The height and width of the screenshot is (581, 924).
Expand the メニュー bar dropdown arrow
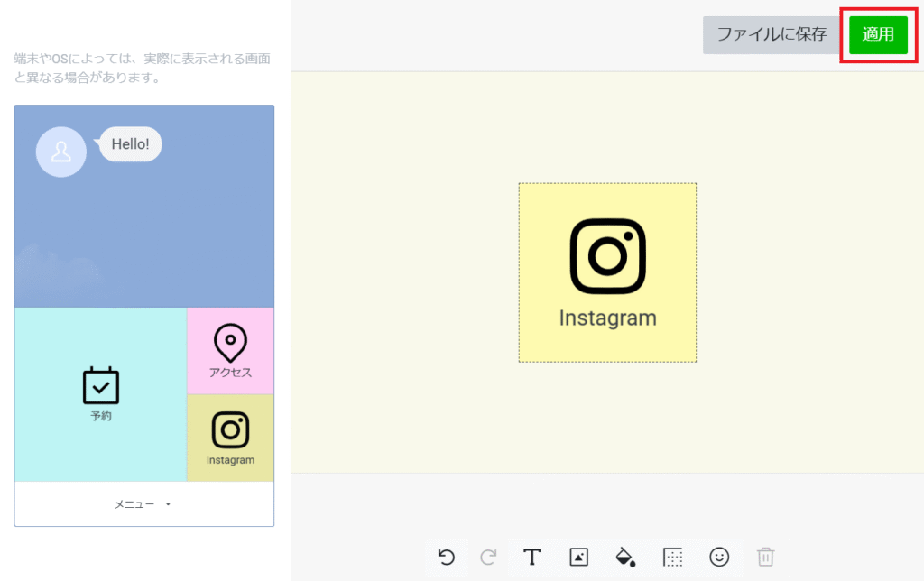(168, 505)
